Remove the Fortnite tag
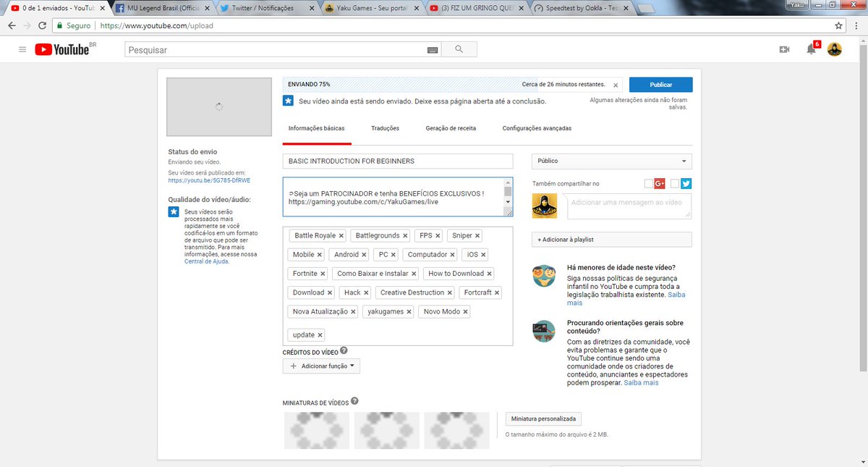The height and width of the screenshot is (467, 868). pyautogui.click(x=323, y=274)
